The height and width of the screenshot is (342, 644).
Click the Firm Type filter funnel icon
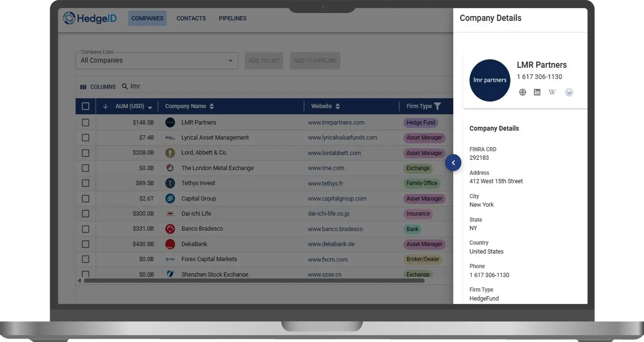tap(437, 106)
